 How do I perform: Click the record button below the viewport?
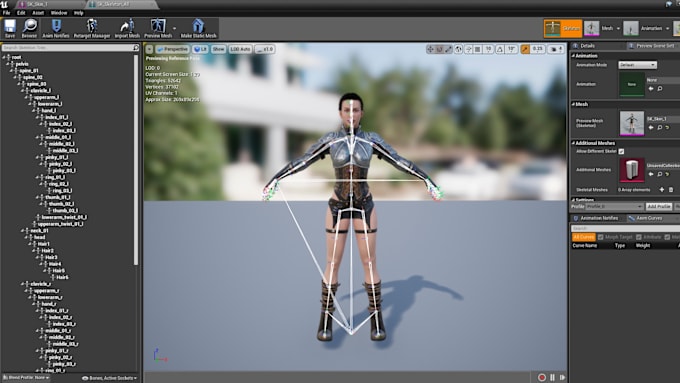pos(542,377)
